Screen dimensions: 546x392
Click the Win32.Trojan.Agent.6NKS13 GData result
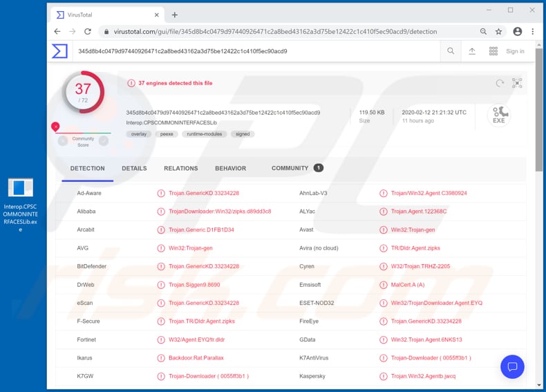point(426,339)
